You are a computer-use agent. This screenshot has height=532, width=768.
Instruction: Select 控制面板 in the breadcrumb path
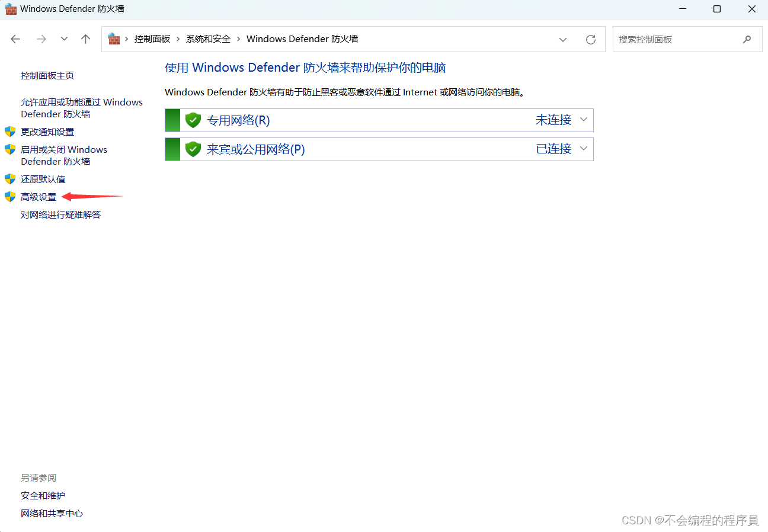pyautogui.click(x=152, y=39)
